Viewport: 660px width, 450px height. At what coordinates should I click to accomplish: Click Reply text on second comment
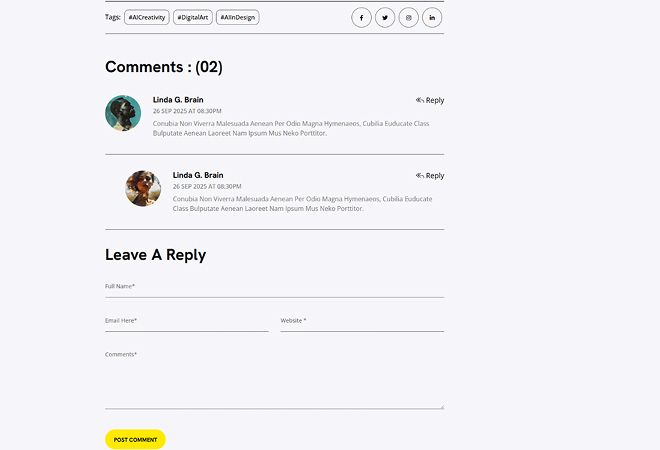point(435,176)
